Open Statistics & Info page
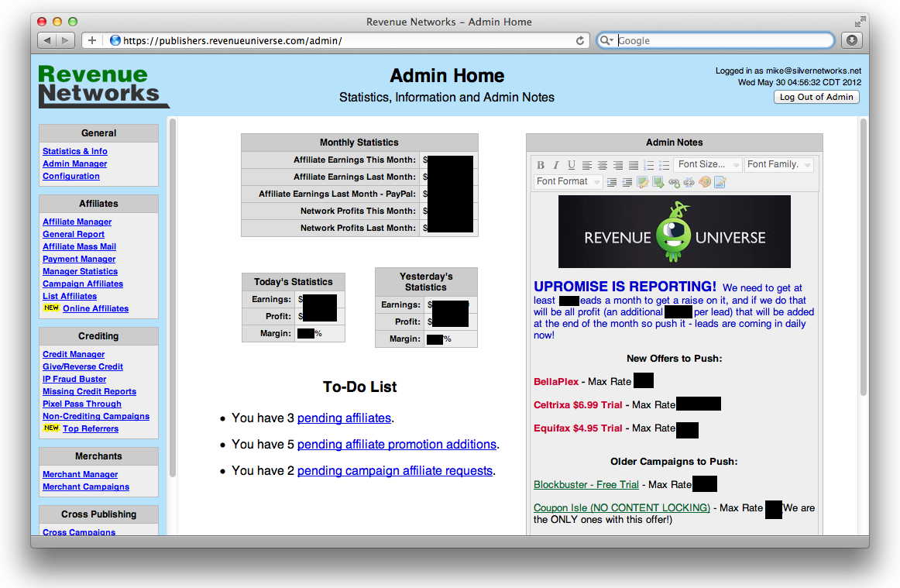The image size is (900, 588). [x=74, y=151]
